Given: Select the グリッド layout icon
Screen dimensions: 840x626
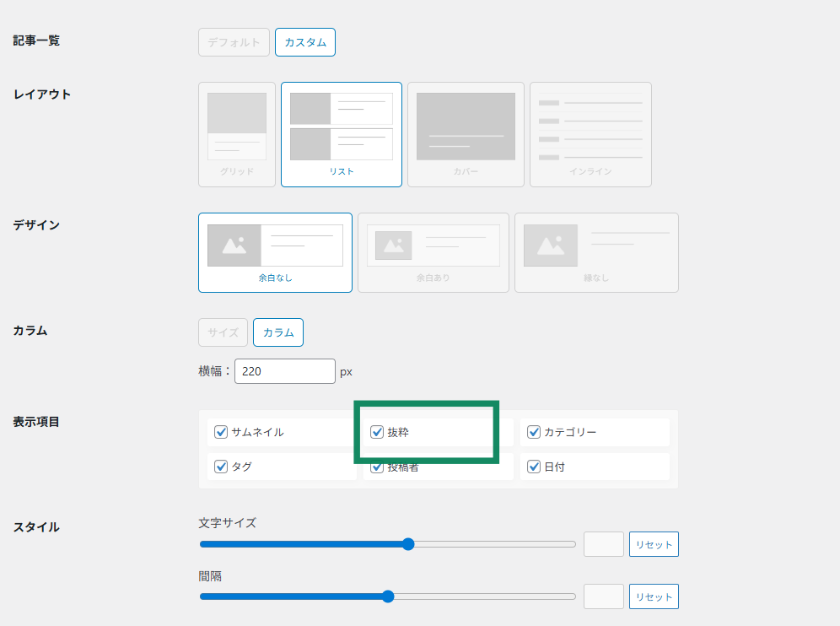Looking at the screenshot, I should [237, 134].
